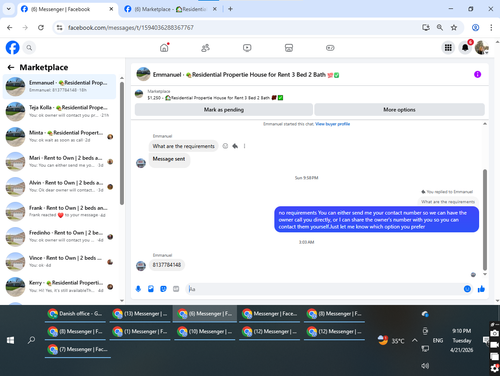Viewport: 500px width, 376px height.
Task: Open the 35°C weather widget
Action: click(391, 340)
